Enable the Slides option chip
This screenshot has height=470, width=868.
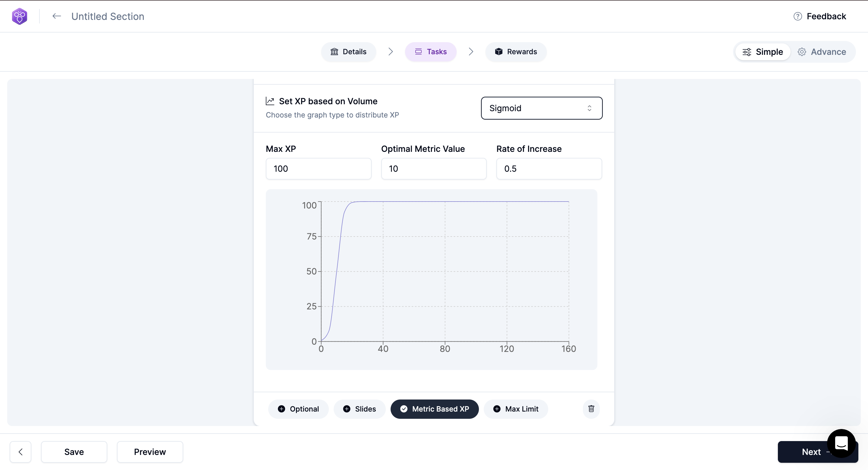359,409
